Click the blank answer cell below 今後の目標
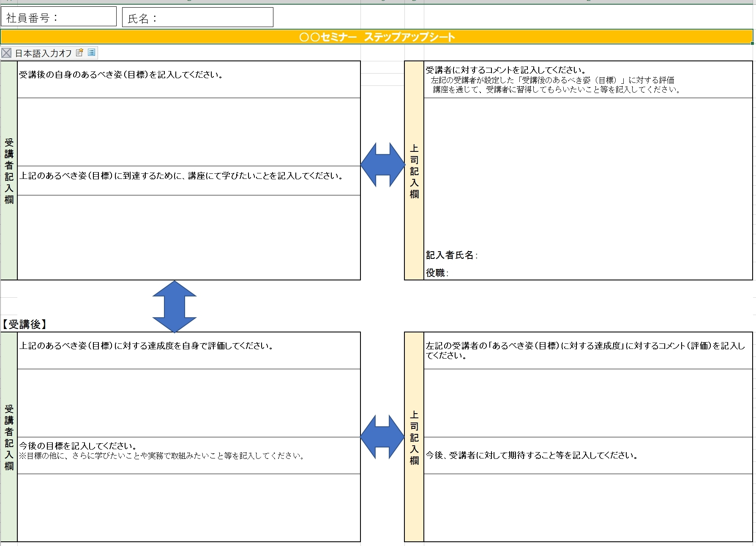 [x=189, y=508]
